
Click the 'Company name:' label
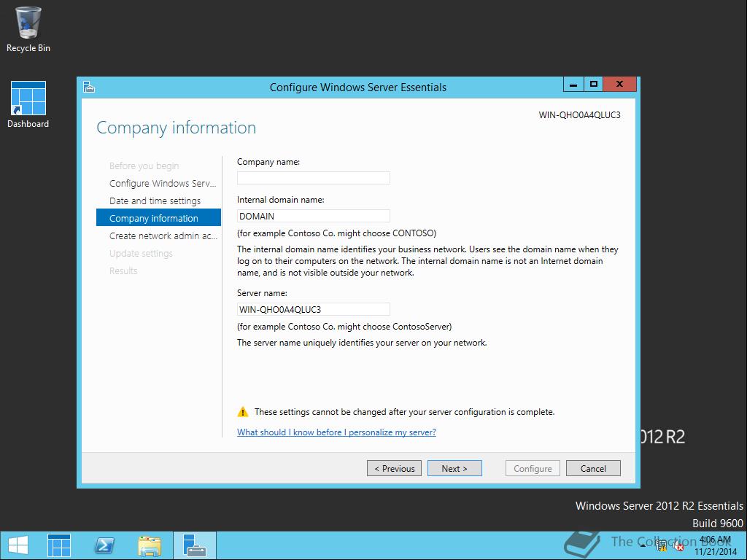point(268,162)
